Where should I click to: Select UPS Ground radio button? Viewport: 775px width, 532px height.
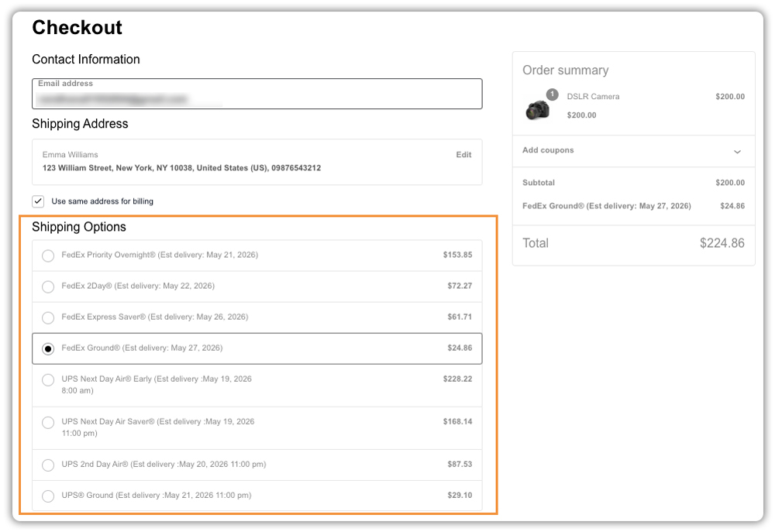48,496
